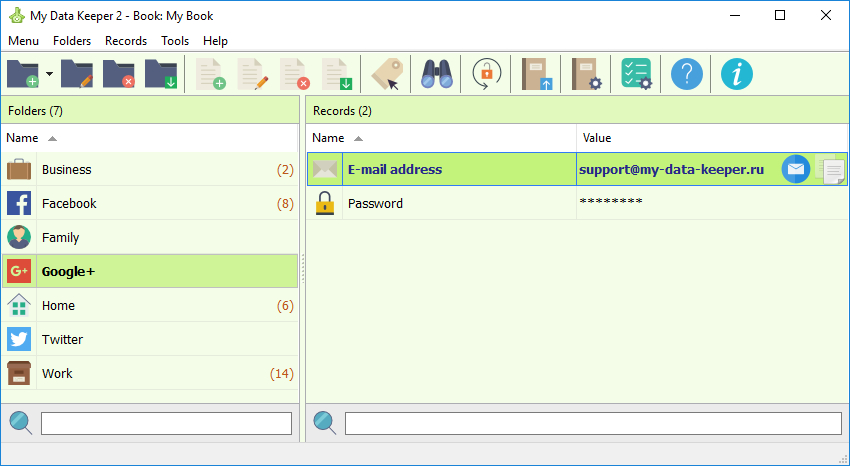Select the Facebook folder
Viewport: 850px width, 466px height.
[x=150, y=204]
